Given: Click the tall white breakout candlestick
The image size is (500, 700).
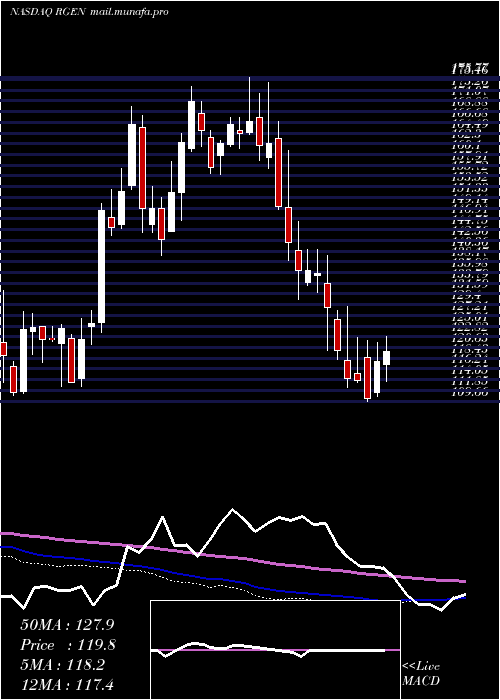Looking at the screenshot, I should (x=102, y=267).
